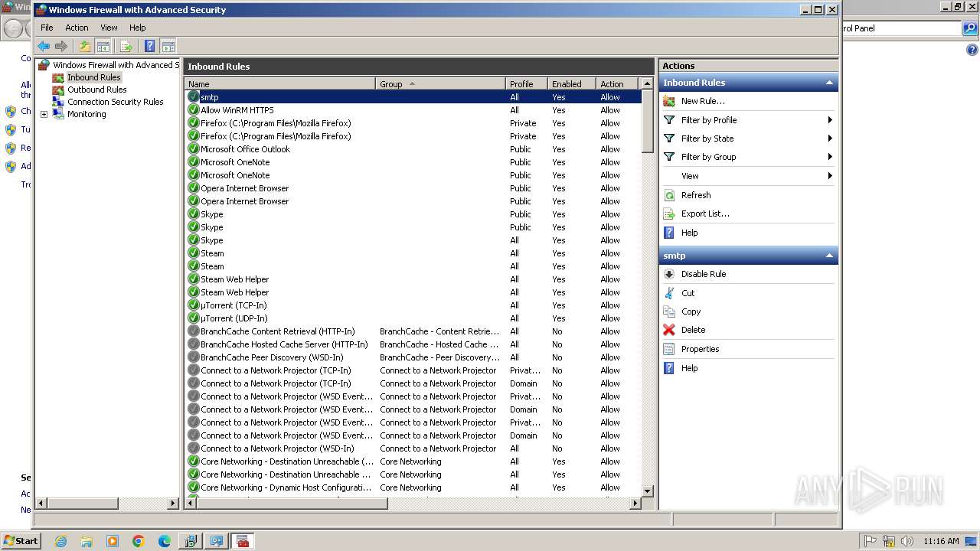Click the Forward arrow toolbar icon
The height and width of the screenshot is (551, 980).
click(x=61, y=47)
